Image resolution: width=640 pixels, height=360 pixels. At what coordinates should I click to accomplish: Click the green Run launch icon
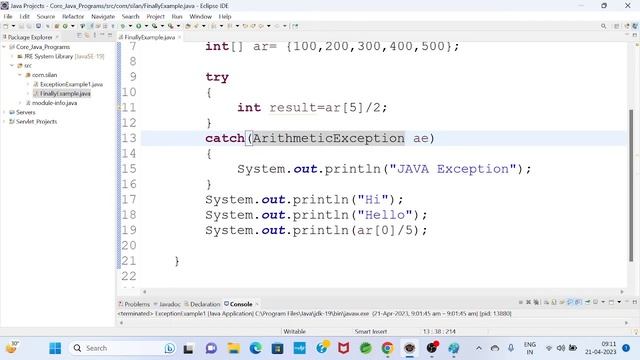click(x=139, y=26)
